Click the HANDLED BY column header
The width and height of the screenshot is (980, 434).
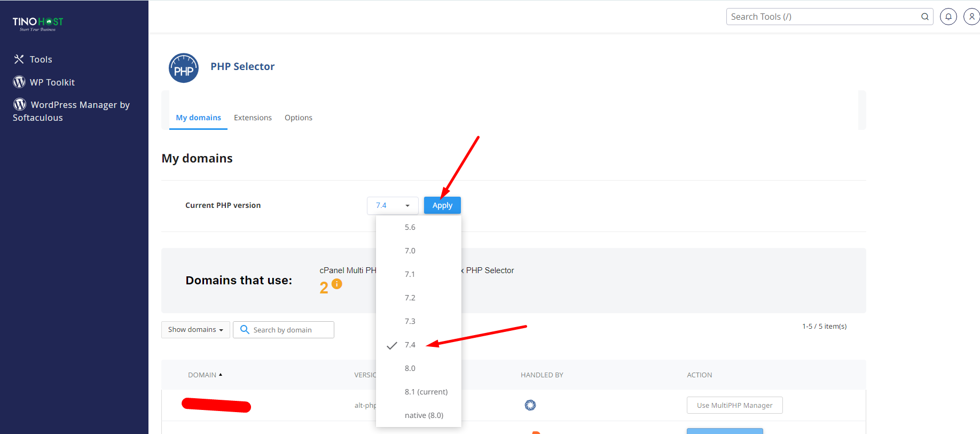[542, 375]
